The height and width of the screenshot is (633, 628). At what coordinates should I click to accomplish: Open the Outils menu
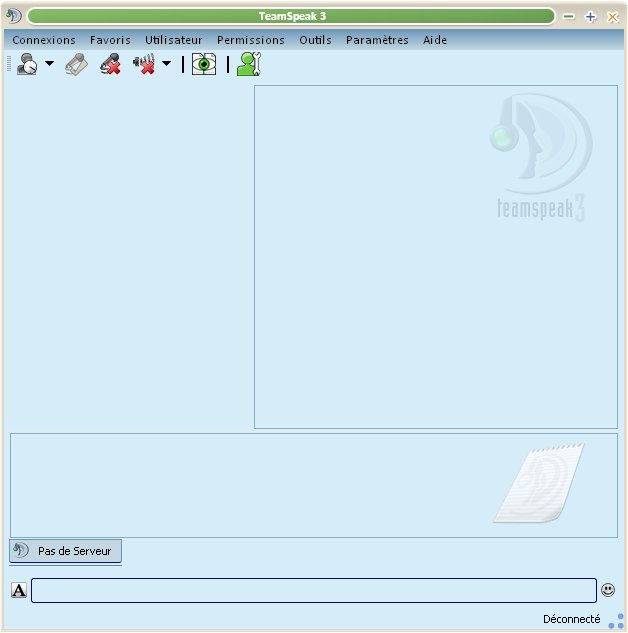[315, 40]
